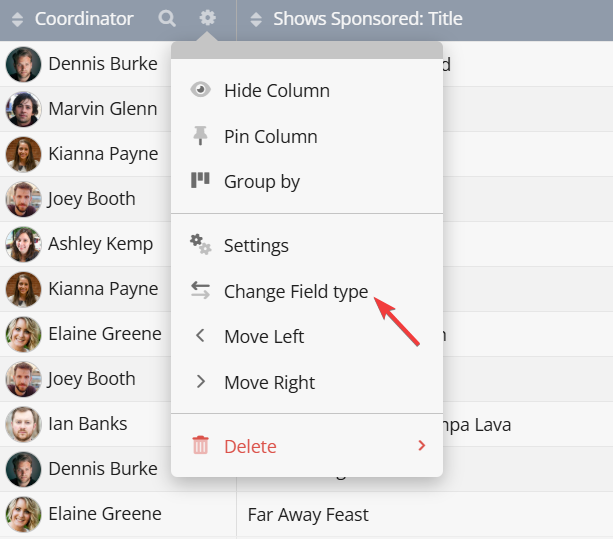Expand the Delete submenu arrow
Image resolution: width=613 pixels, height=539 pixels.
pos(421,446)
